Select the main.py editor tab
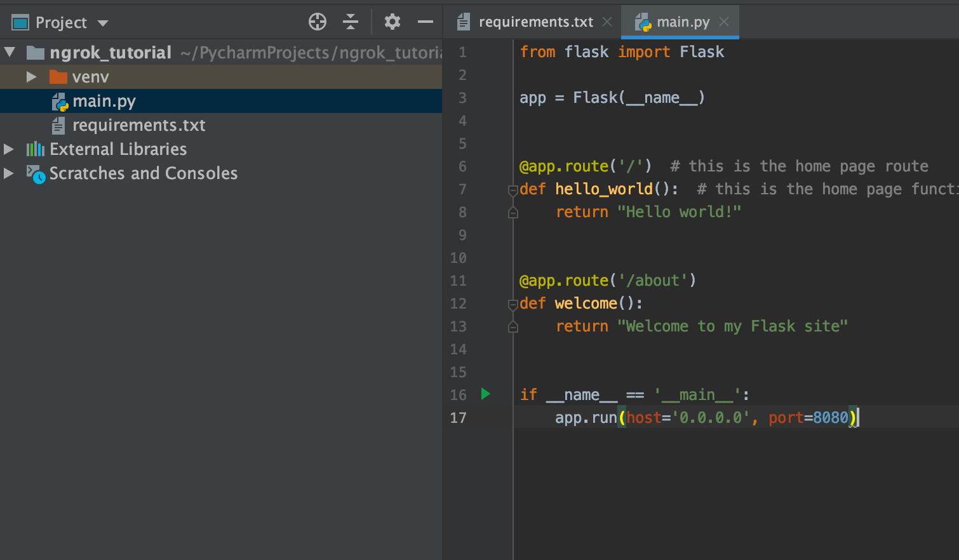Screen dimensions: 959x560 [x=682, y=22]
